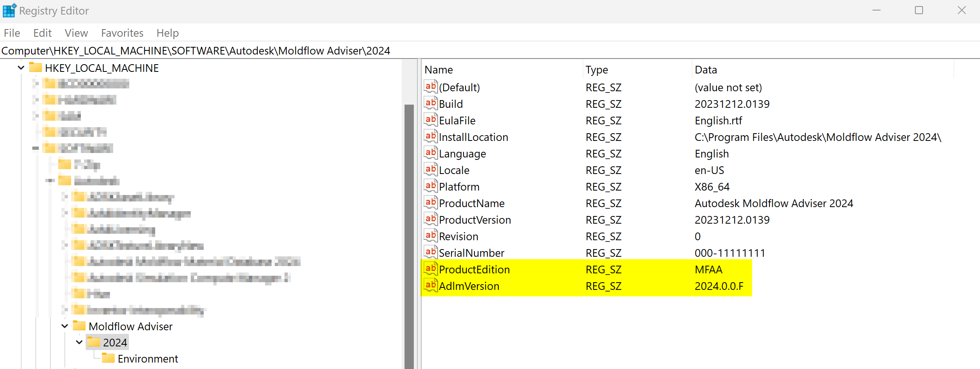Select the Locale value name
The height and width of the screenshot is (369, 980).
point(454,170)
